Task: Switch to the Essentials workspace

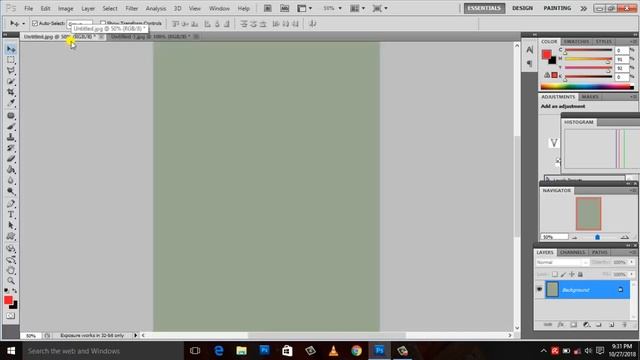Action: [x=484, y=8]
